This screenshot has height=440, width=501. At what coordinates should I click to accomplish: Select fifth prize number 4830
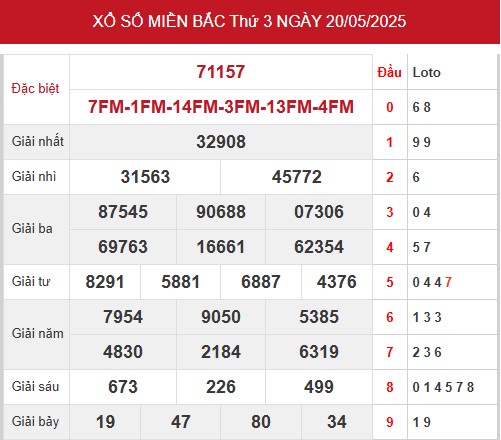[123, 352]
